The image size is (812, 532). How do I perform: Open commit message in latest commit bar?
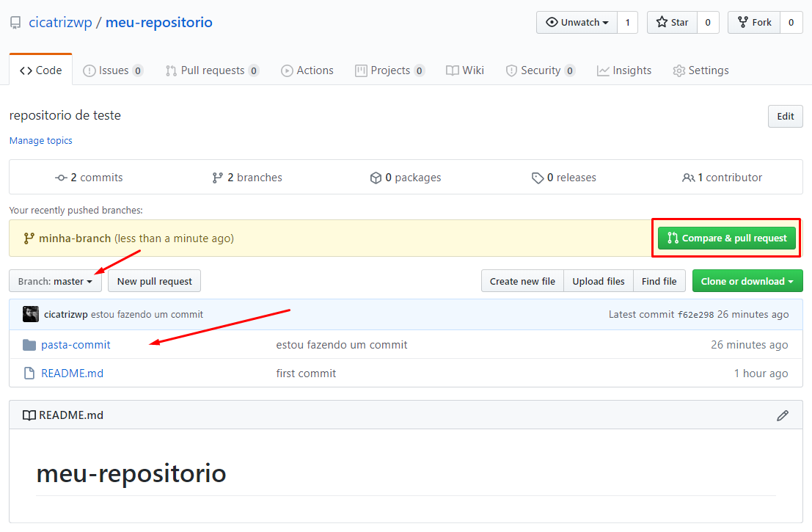click(x=147, y=315)
